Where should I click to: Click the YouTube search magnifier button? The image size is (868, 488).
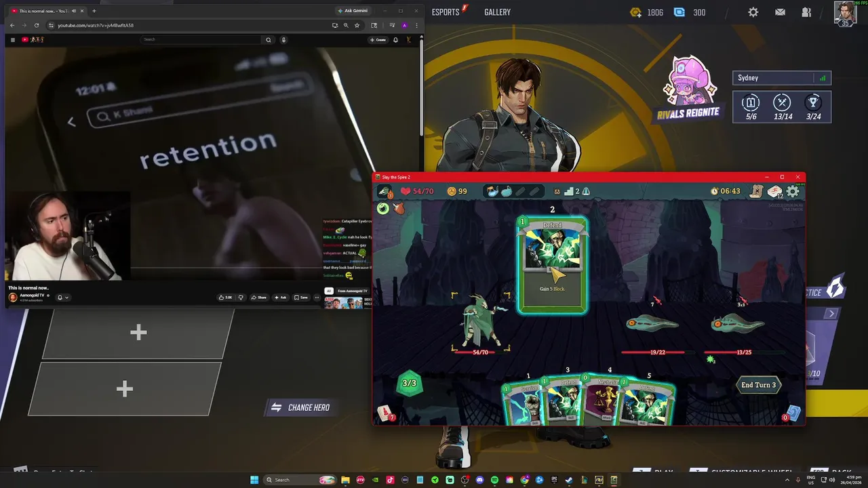269,39
